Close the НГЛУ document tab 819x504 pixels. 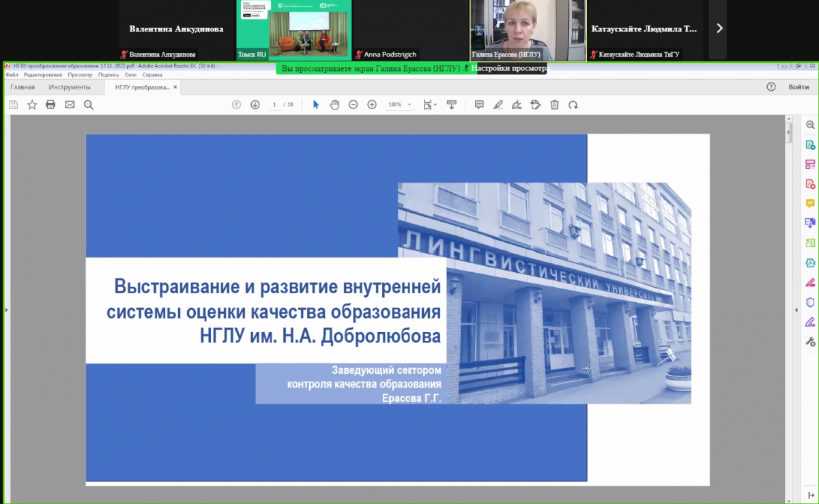(x=175, y=87)
